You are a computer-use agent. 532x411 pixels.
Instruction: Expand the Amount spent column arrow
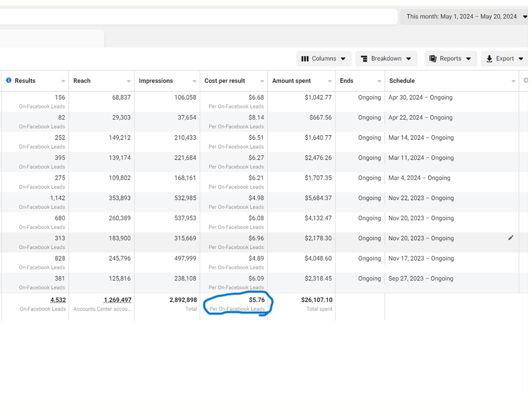click(x=330, y=82)
